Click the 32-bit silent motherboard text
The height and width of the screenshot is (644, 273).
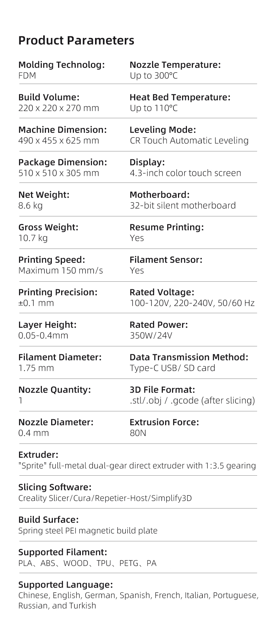click(182, 205)
